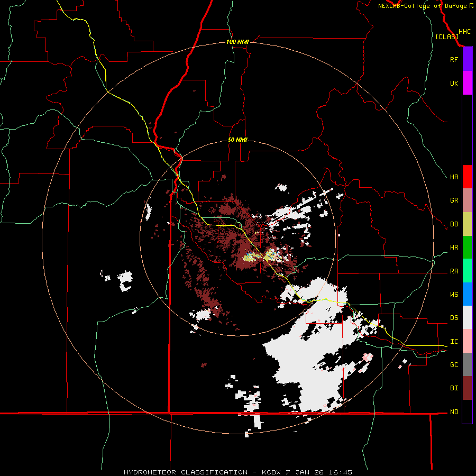The image size is (476, 476).
Task: Click the RA legend label
Action: point(454,271)
